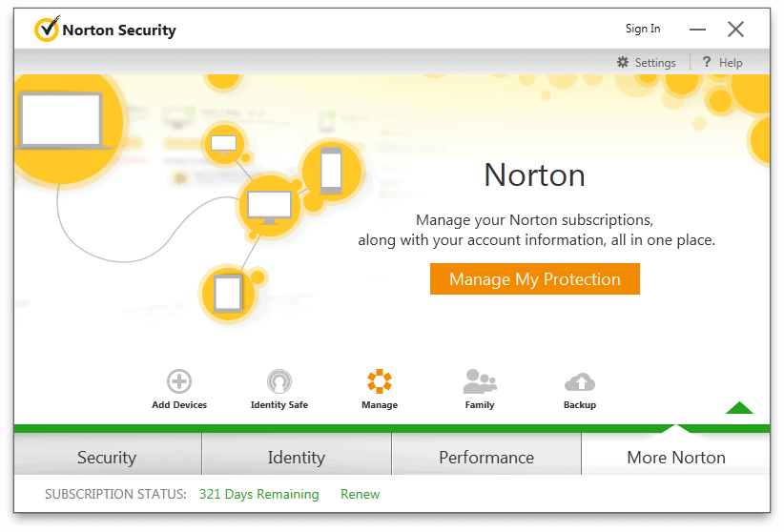
Task: Click the Norton Security checkmark logo
Action: point(48,29)
